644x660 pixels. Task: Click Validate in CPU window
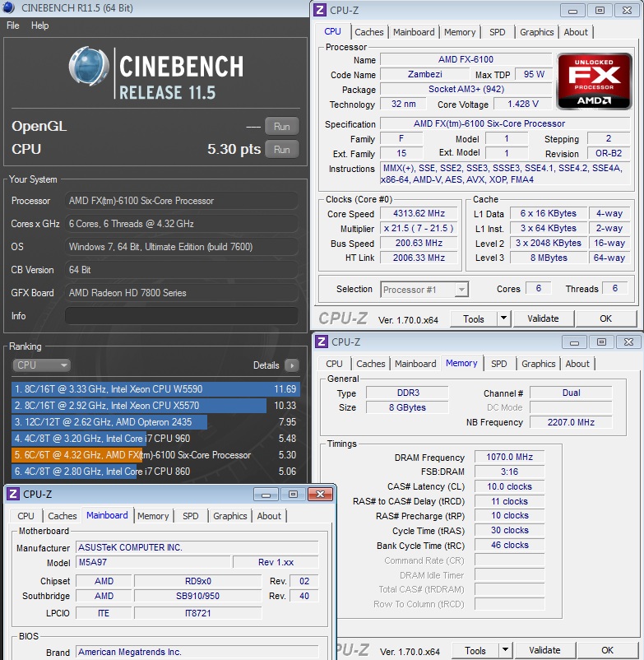click(543, 318)
